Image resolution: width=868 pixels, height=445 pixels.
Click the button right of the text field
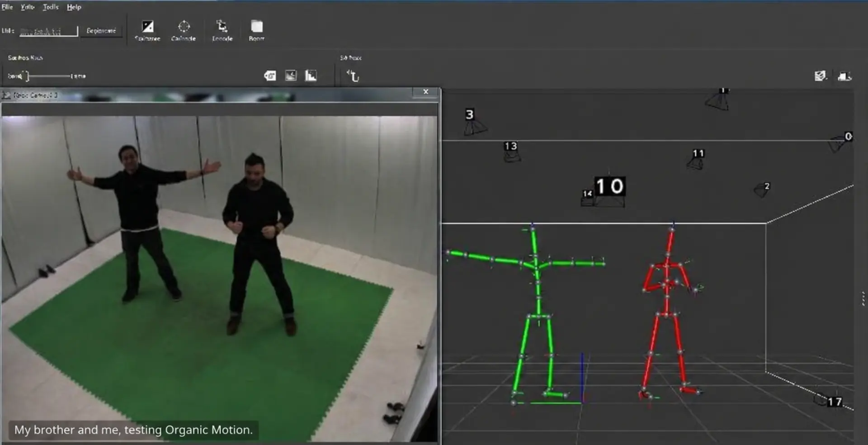101,31
